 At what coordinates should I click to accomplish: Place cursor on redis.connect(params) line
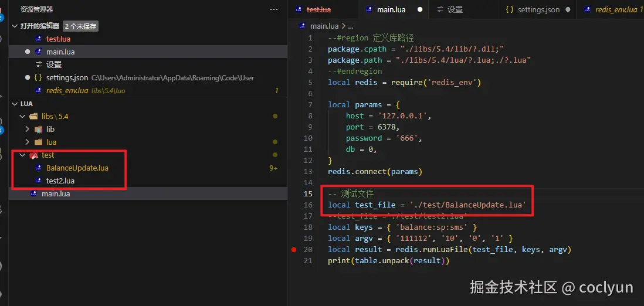375,171
